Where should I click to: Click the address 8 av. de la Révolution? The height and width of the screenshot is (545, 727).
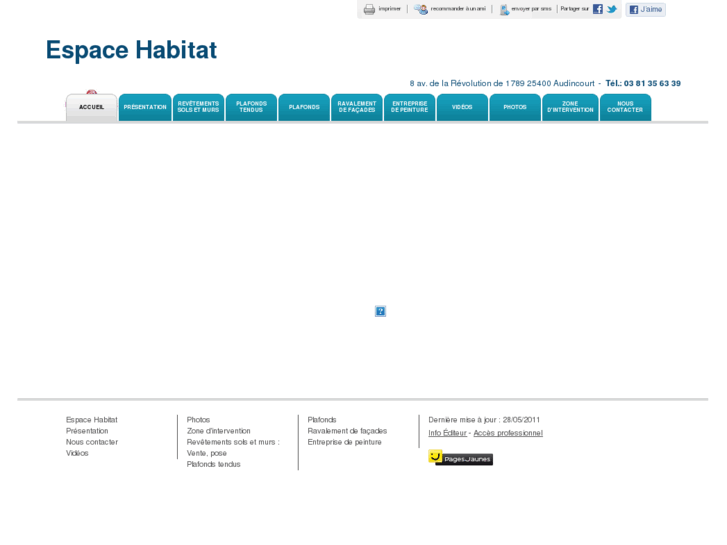tap(502, 83)
